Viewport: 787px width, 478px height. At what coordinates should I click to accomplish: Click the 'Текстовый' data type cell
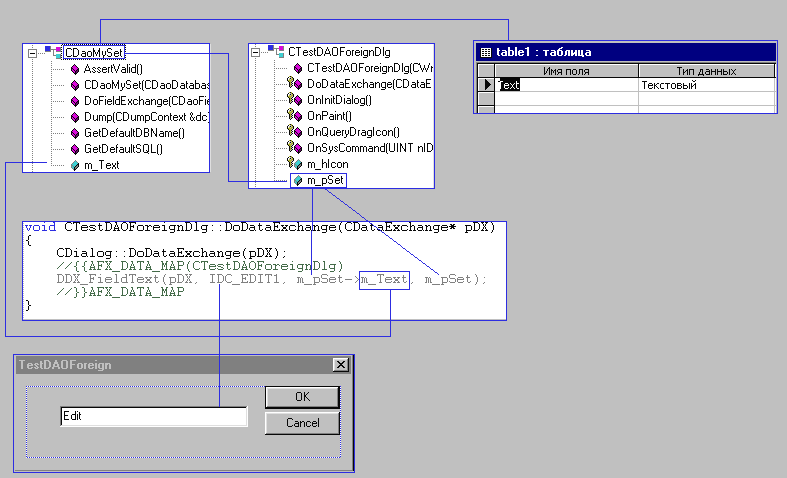point(707,85)
